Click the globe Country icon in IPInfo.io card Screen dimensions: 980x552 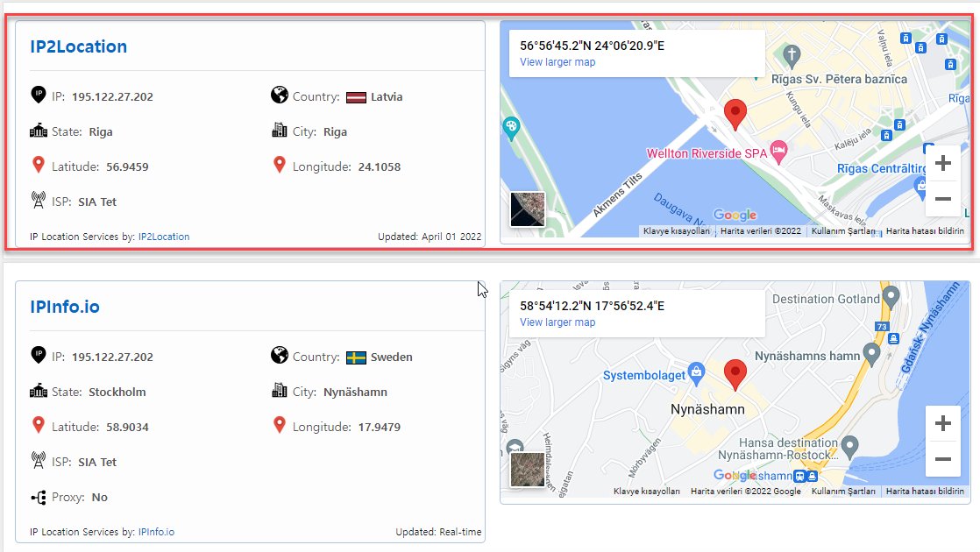coord(280,356)
